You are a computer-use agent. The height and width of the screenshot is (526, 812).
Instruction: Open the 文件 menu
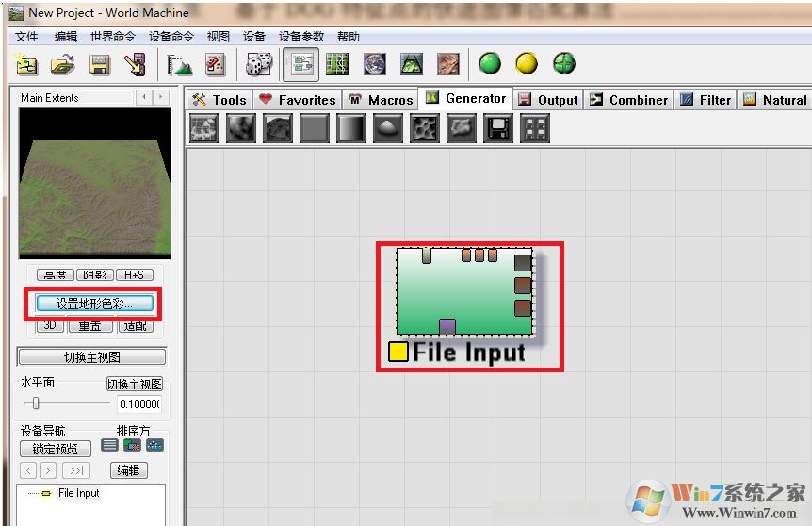pyautogui.click(x=26, y=37)
